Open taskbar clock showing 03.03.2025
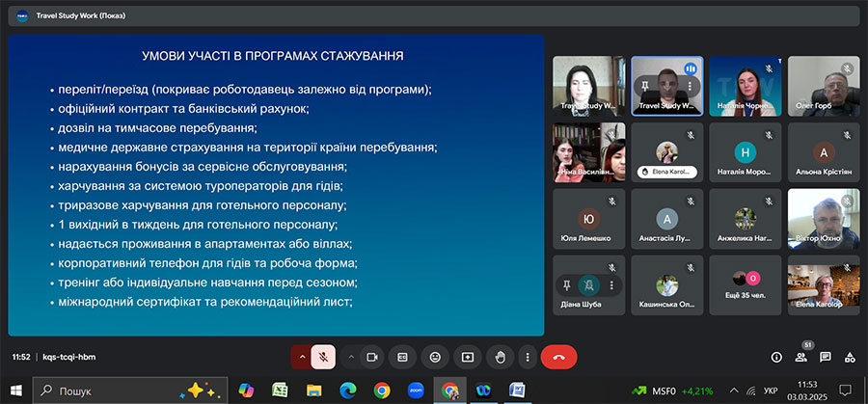 point(806,391)
